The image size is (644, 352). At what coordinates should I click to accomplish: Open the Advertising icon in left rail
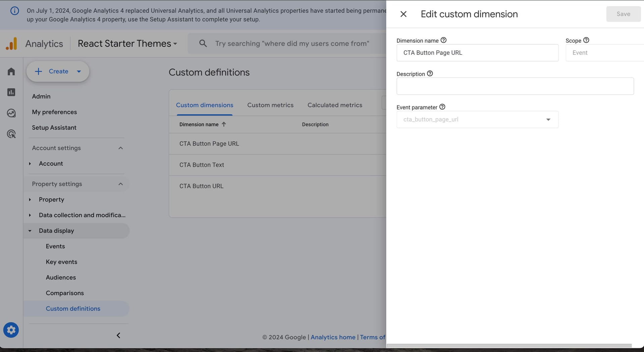[x=11, y=134]
